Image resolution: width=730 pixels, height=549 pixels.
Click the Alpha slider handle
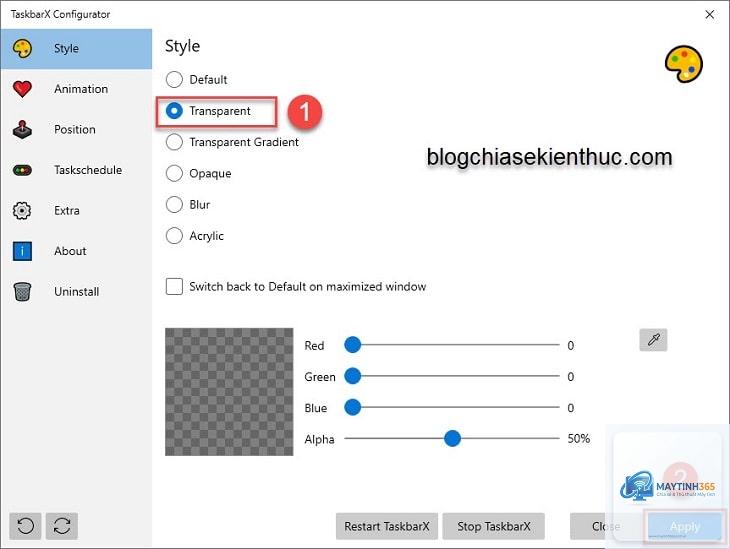click(452, 438)
